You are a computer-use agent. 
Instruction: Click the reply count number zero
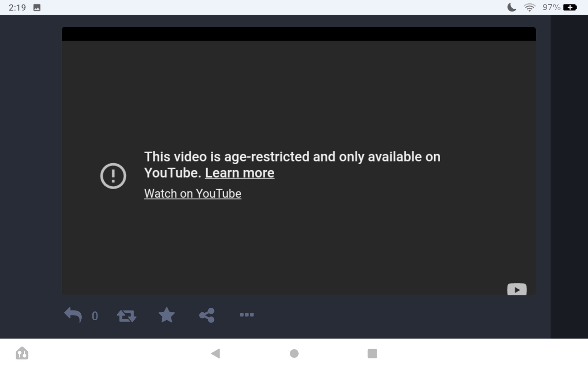coord(95,316)
